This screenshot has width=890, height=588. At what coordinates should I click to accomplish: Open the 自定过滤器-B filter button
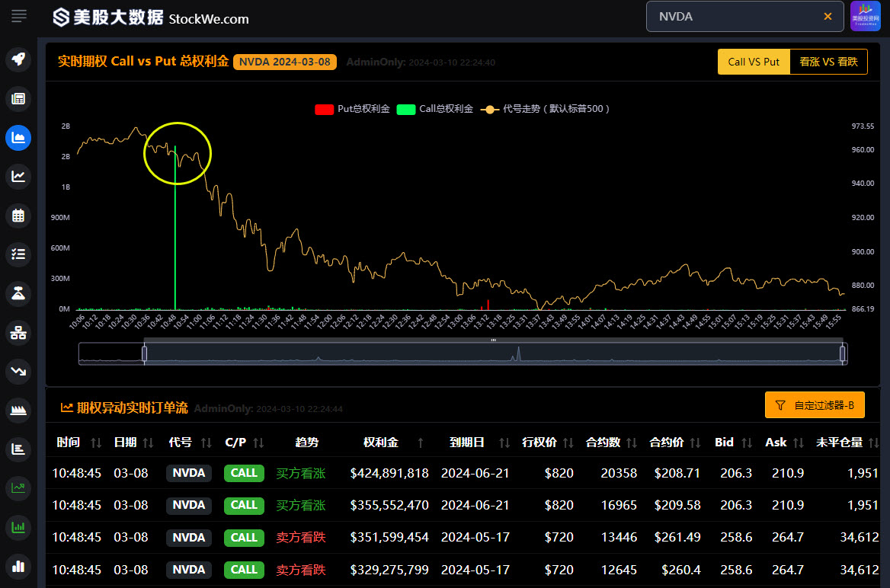tap(815, 405)
